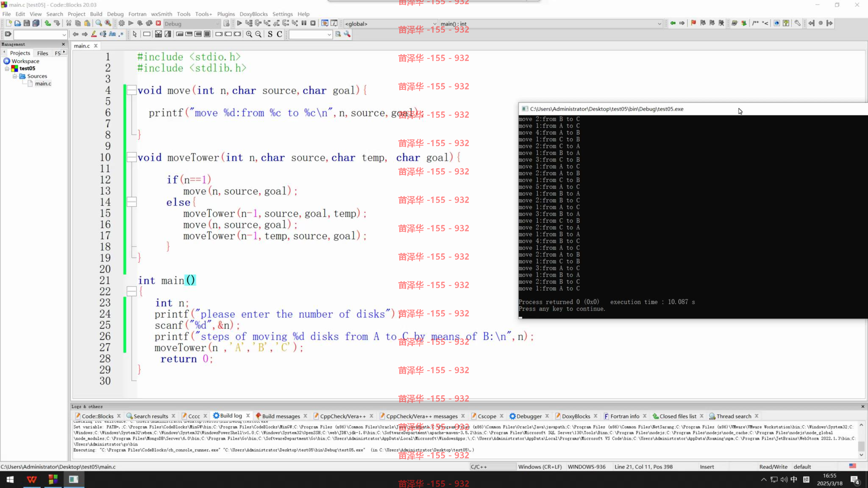
Task: Click the Replace toolbar icon
Action: coord(108,23)
